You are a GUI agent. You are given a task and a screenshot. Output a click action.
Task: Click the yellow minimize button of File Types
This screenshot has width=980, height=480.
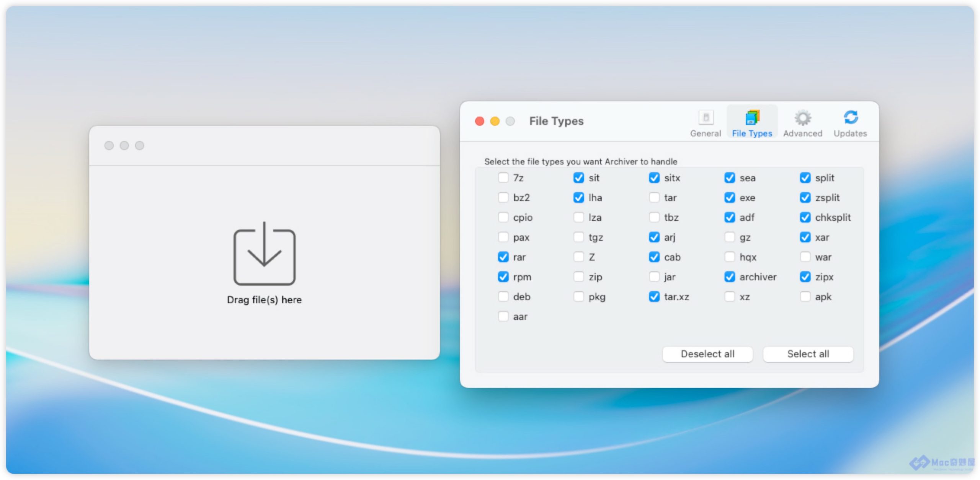[495, 121]
